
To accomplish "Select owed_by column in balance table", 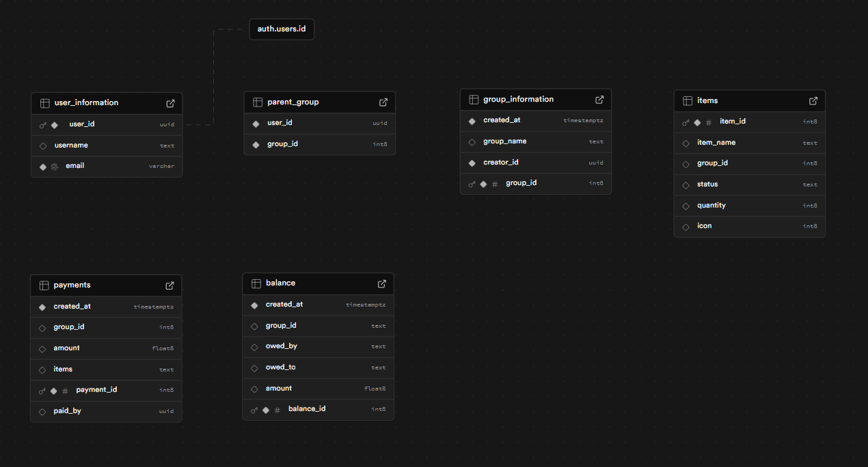I will pos(281,346).
